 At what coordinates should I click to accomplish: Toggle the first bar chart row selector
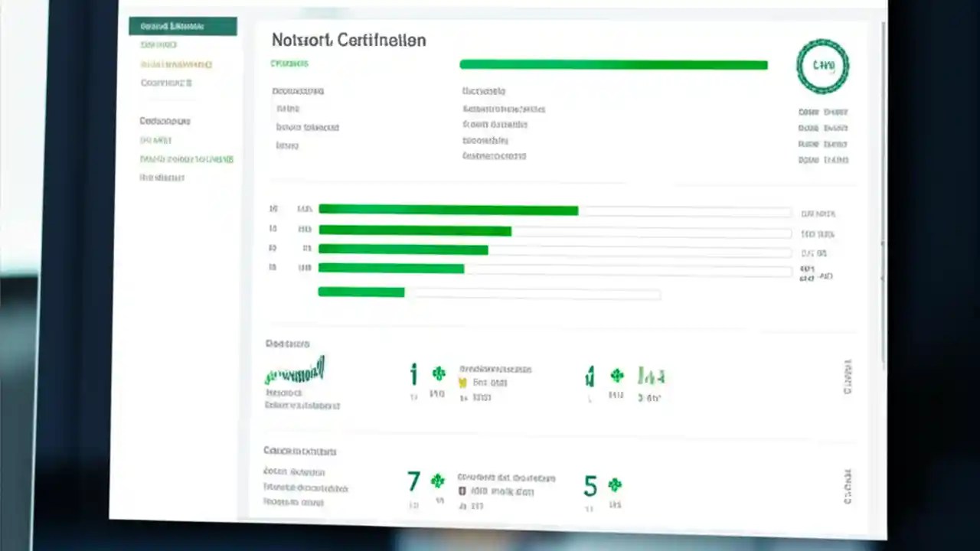pyautogui.click(x=273, y=208)
